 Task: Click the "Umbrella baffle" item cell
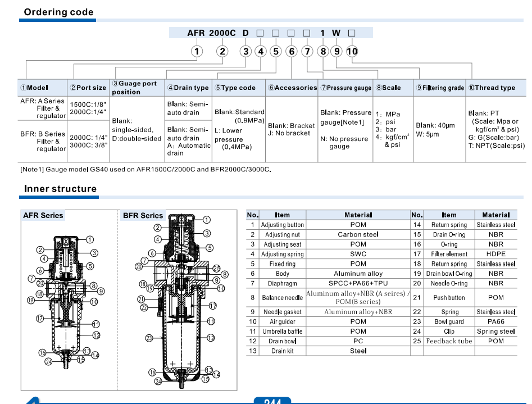tap(282, 332)
